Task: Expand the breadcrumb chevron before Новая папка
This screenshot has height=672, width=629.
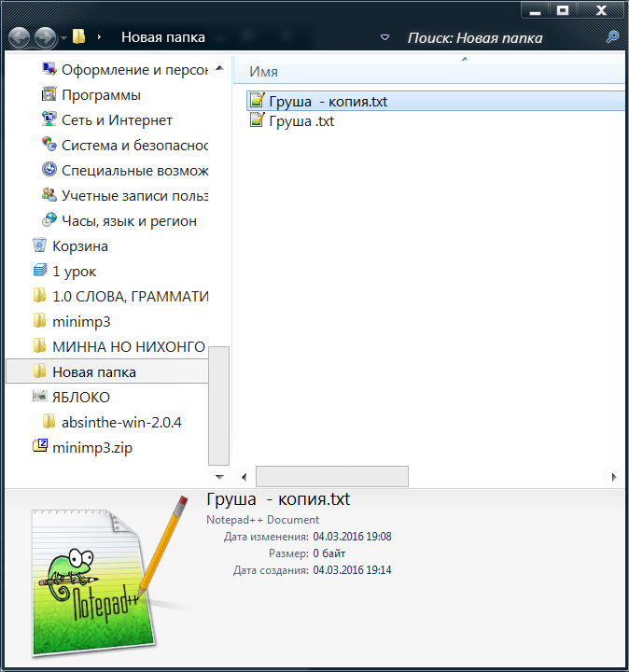Action: [x=99, y=37]
